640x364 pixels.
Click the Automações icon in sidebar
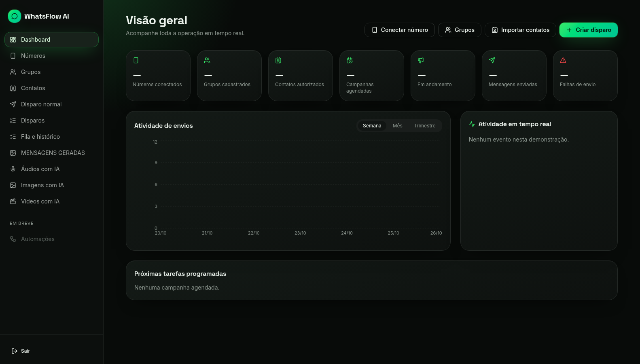[x=13, y=239]
